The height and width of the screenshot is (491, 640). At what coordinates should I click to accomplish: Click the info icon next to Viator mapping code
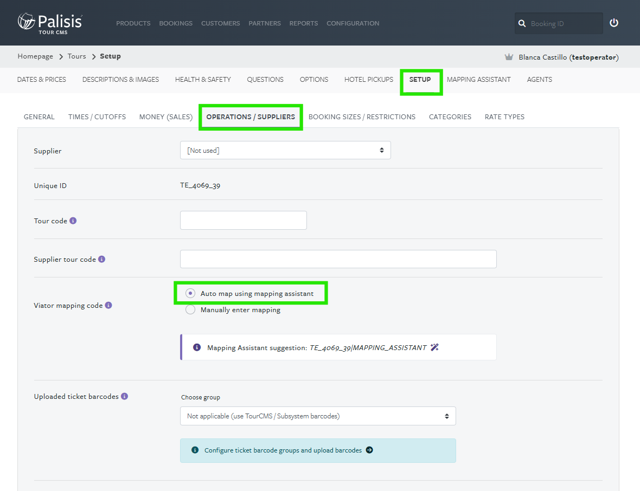(108, 305)
